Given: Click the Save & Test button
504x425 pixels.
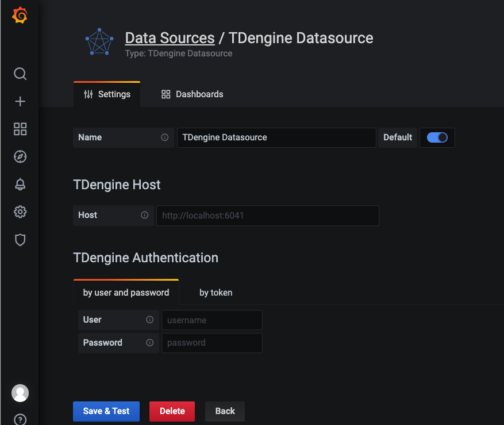Looking at the screenshot, I should (x=106, y=411).
